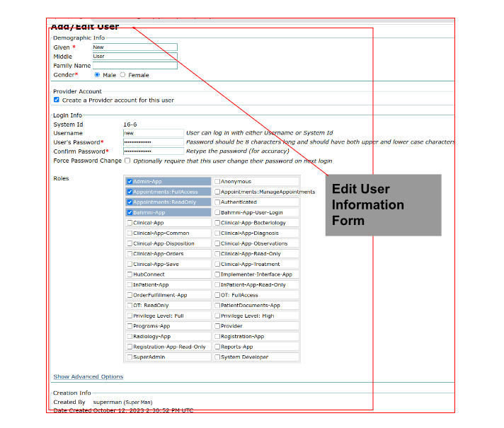The width and height of the screenshot is (504, 428).
Task: Uncheck the Admin-App role
Action: pos(130,182)
